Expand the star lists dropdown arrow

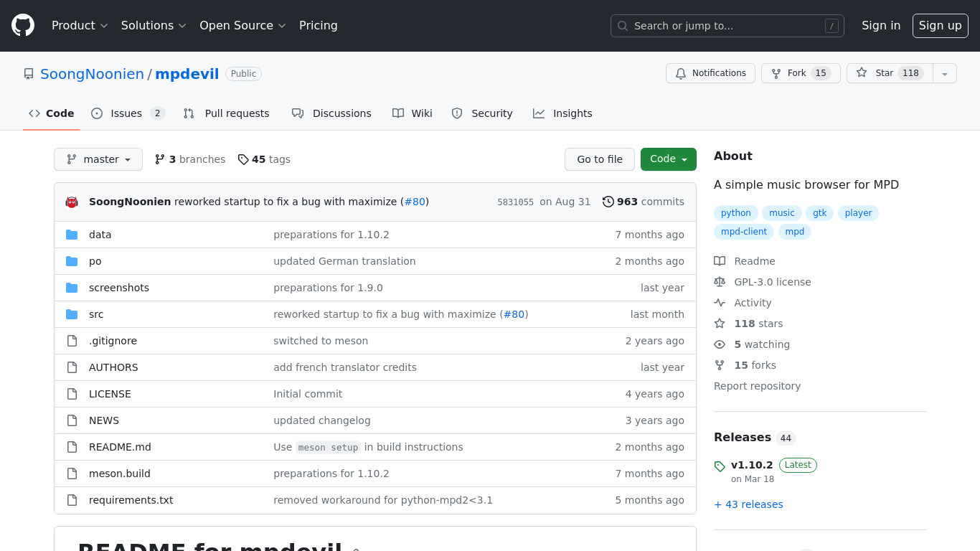click(945, 73)
